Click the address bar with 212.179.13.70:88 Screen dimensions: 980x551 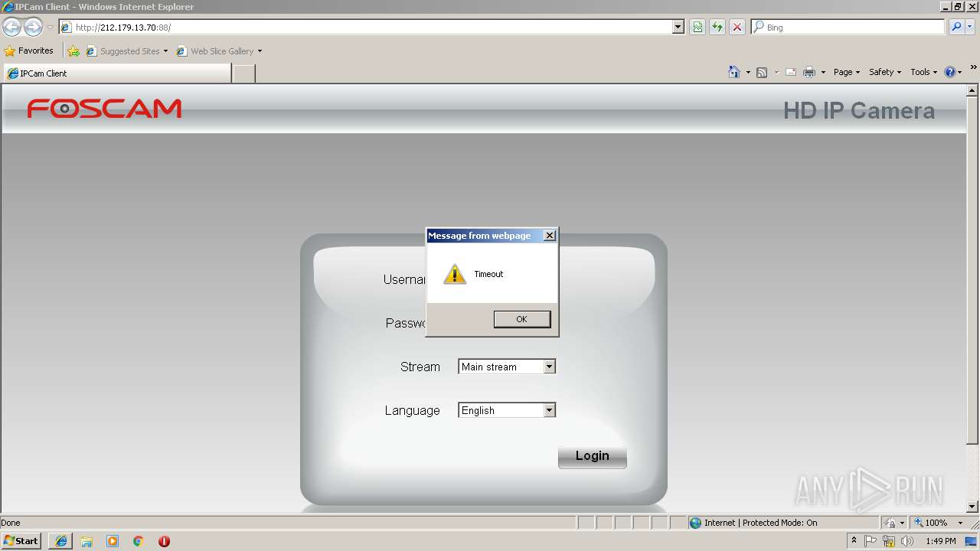pos(367,28)
